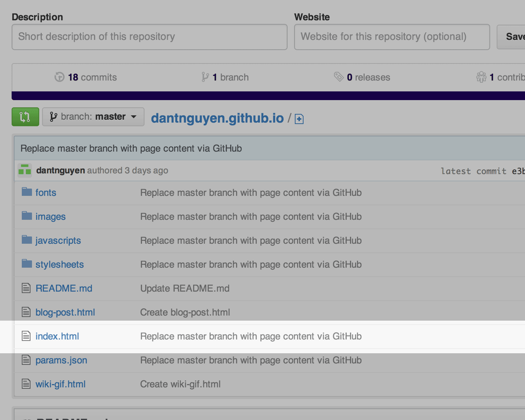Open the Create blog-post.html commit message
Image resolution: width=525 pixels, height=420 pixels.
point(185,312)
